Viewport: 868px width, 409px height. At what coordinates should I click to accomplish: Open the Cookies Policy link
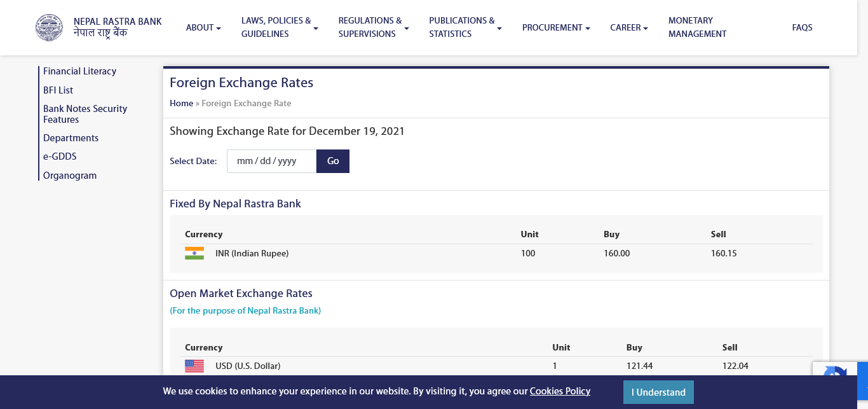560,391
